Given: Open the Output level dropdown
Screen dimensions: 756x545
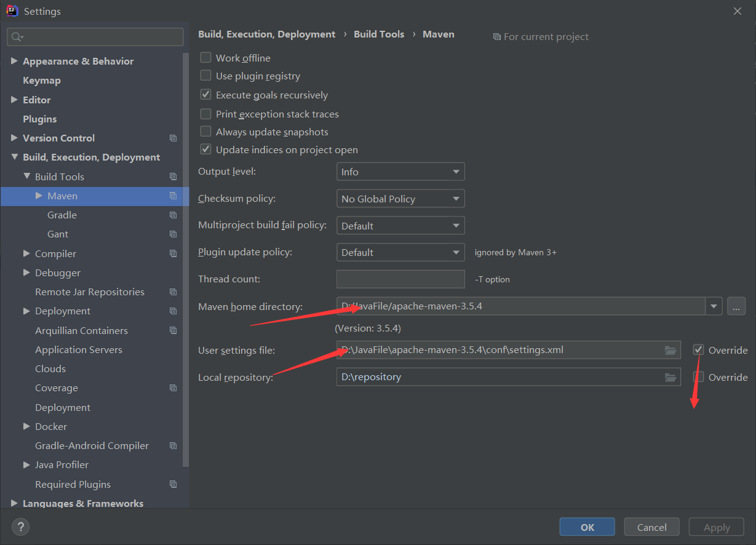Looking at the screenshot, I should 400,171.
